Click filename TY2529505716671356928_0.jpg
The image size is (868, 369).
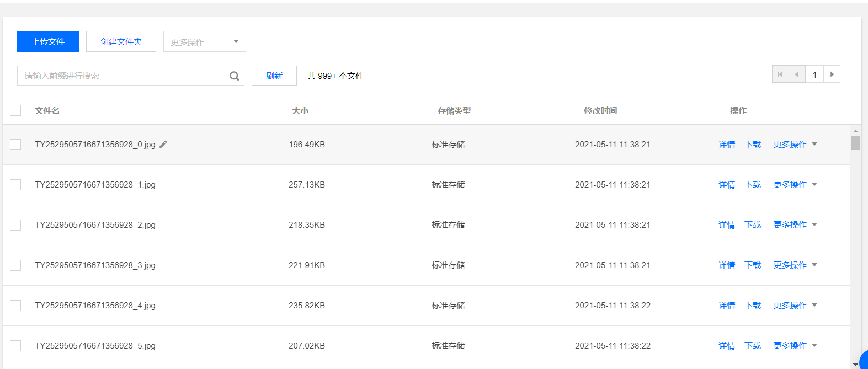tap(95, 145)
